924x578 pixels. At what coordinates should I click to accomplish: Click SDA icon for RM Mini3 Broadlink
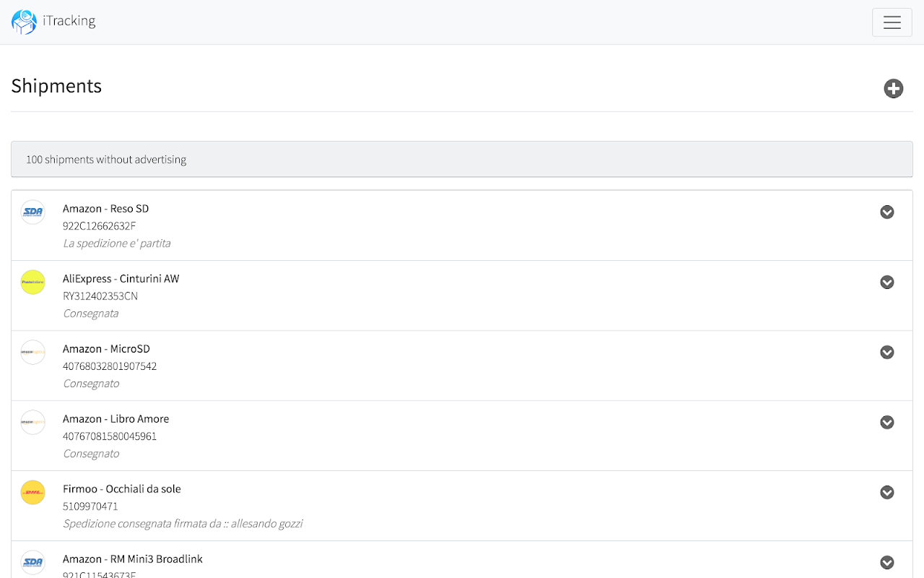(x=33, y=562)
